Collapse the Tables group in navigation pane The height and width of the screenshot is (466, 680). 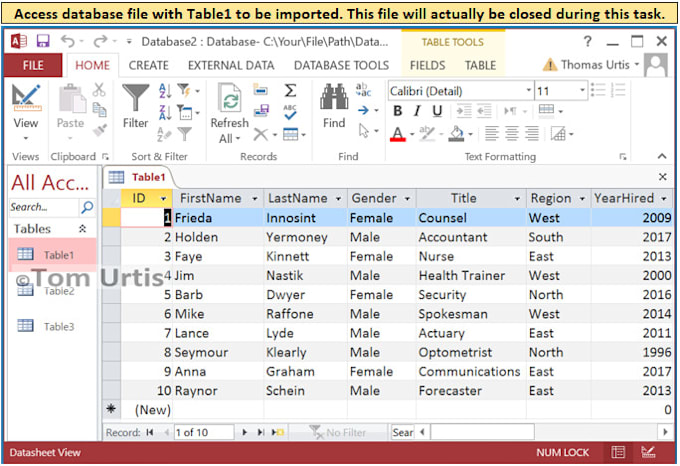[x=82, y=229]
